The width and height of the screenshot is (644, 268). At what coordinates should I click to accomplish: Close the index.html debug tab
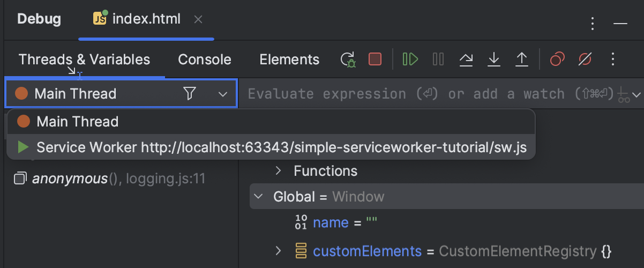pos(198,20)
